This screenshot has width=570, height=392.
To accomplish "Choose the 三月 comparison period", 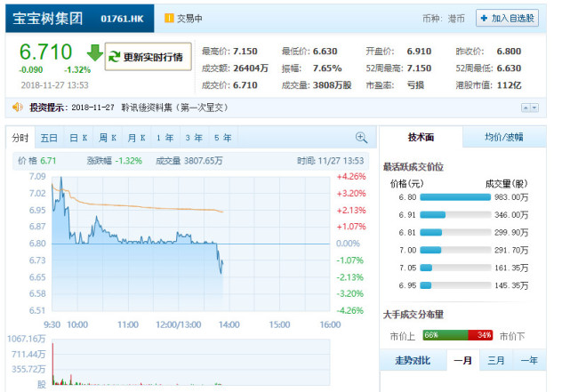I will (x=496, y=360).
